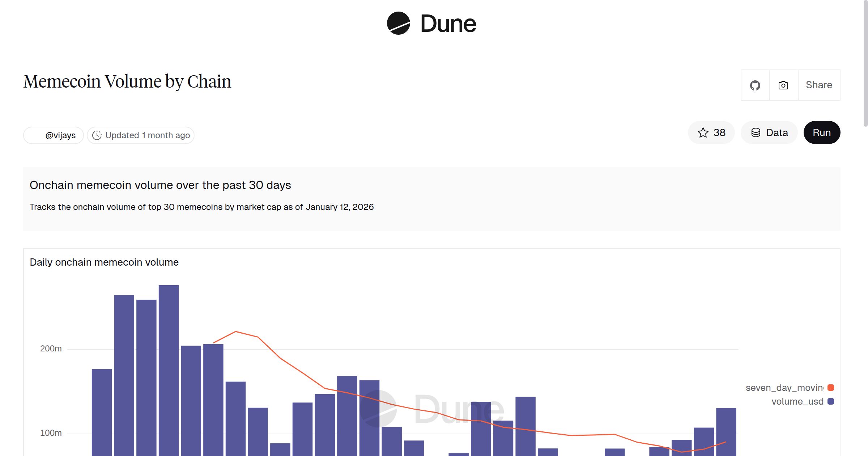Click the star icon next to 38
This screenshot has width=868, height=456.
point(703,133)
